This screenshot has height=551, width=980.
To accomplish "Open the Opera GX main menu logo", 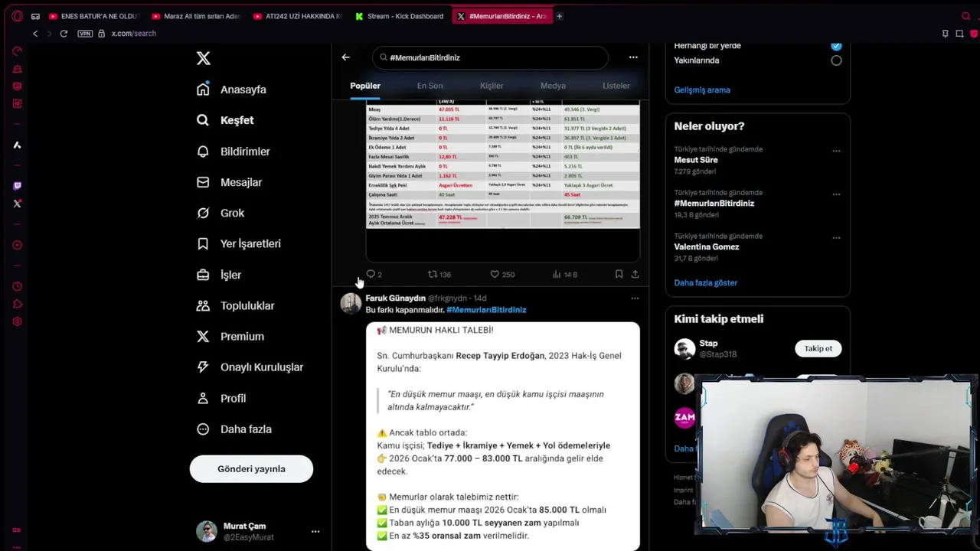I will [17, 16].
